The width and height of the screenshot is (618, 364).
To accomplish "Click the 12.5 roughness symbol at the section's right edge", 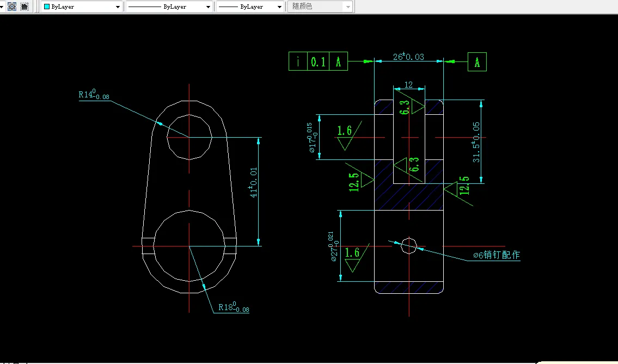I will (459, 190).
